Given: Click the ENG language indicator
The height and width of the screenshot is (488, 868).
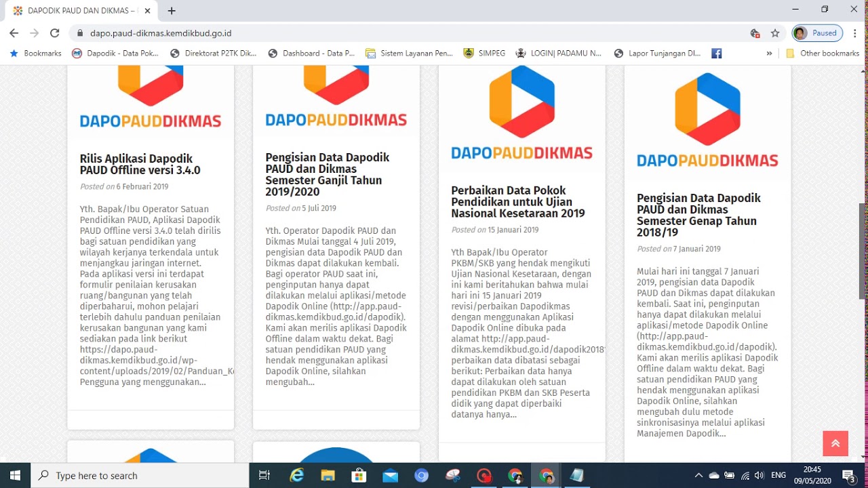Looking at the screenshot, I should [x=778, y=476].
